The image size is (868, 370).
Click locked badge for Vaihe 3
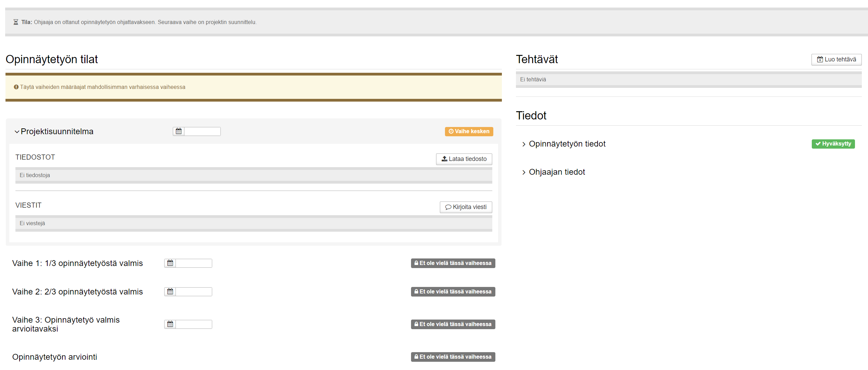[453, 324]
